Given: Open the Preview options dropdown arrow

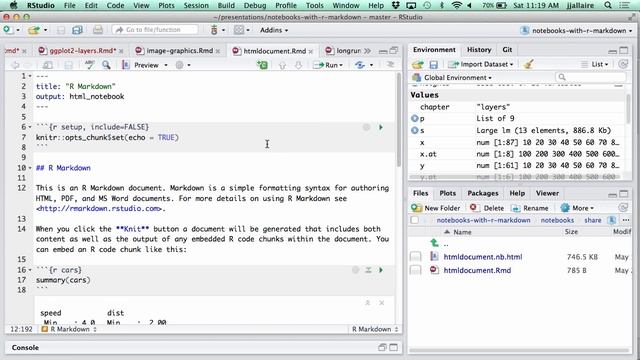Looking at the screenshot, I should coord(166,65).
